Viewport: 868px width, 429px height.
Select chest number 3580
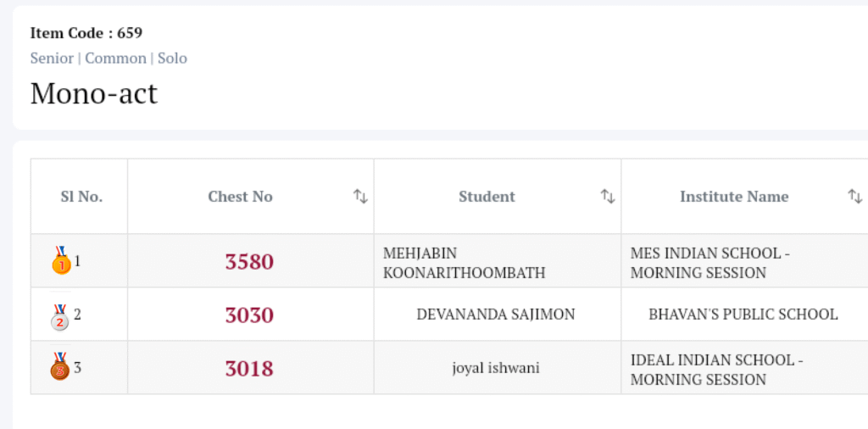249,262
